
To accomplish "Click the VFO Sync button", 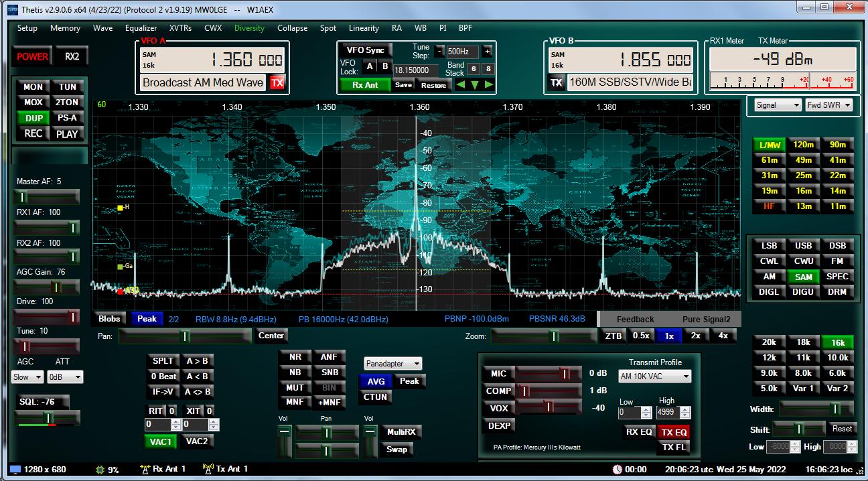I will tap(365, 50).
